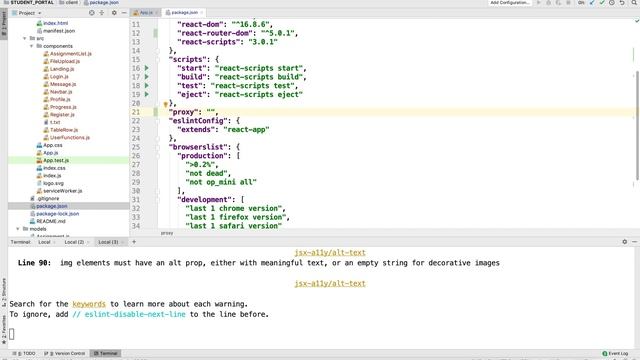Screen dimensions: 640x360
Task: Click the green Run button in toolbar
Action: pyautogui.click(x=539, y=3)
